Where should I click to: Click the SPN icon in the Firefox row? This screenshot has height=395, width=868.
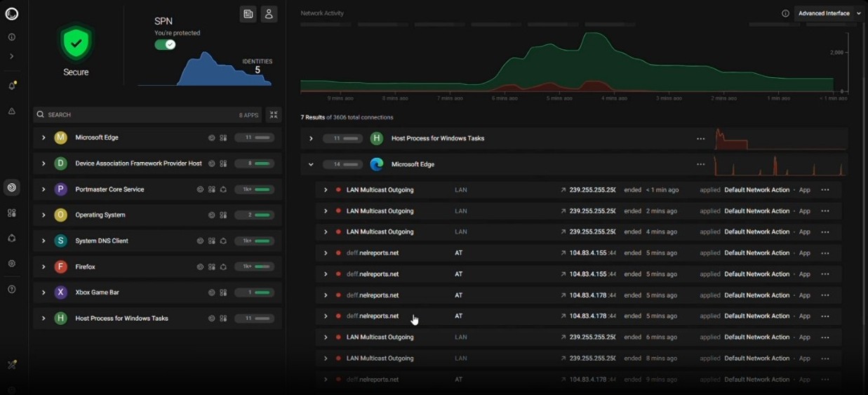click(x=223, y=267)
